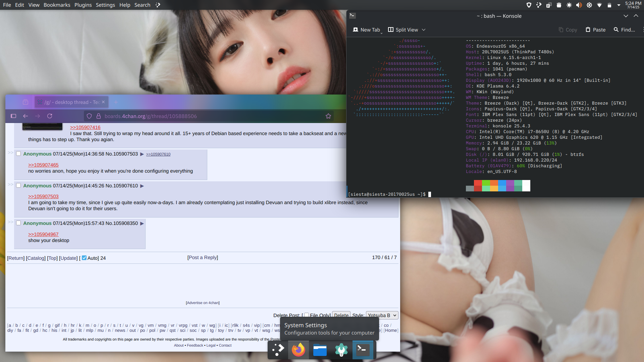Tick checkbox for post No.105907610

point(18,185)
